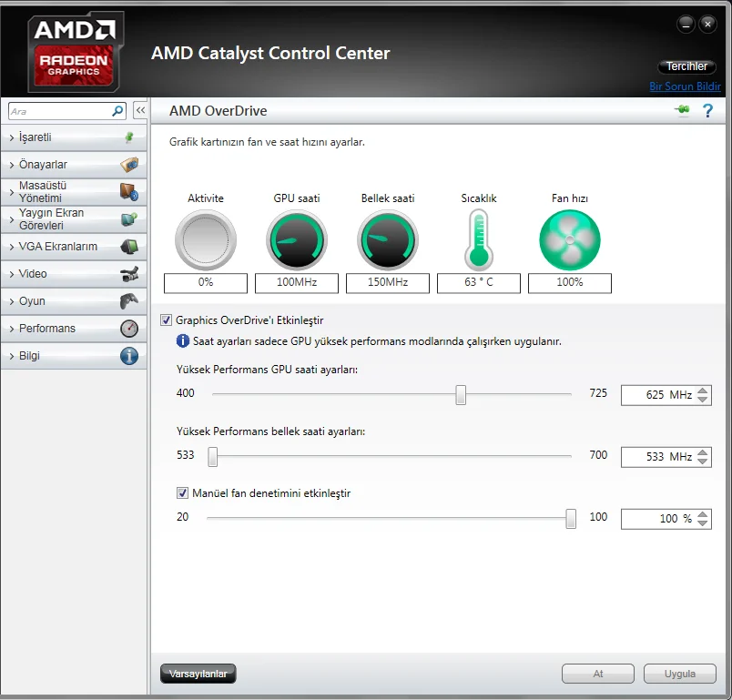Toggle Graphics OverDrive'ı Etkinleştir checkbox
The width and height of the screenshot is (732, 700).
tap(166, 320)
